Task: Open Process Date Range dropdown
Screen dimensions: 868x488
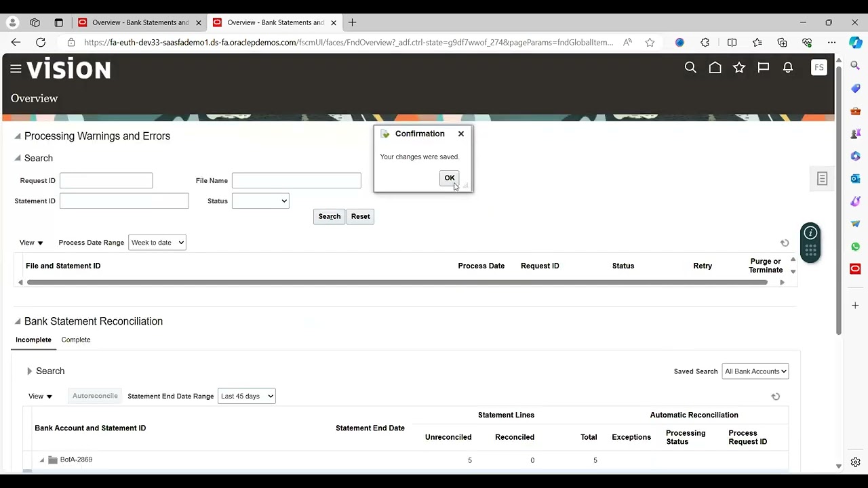Action: pyautogui.click(x=157, y=243)
